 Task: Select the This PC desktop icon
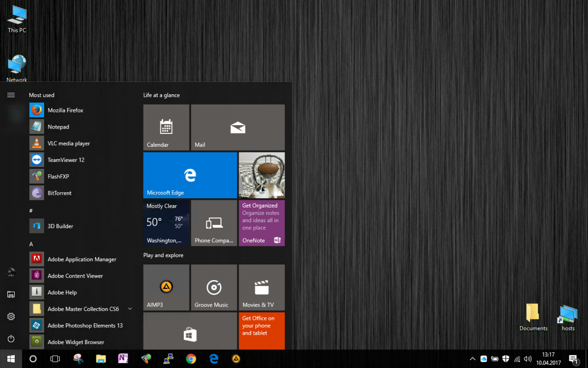click(17, 19)
